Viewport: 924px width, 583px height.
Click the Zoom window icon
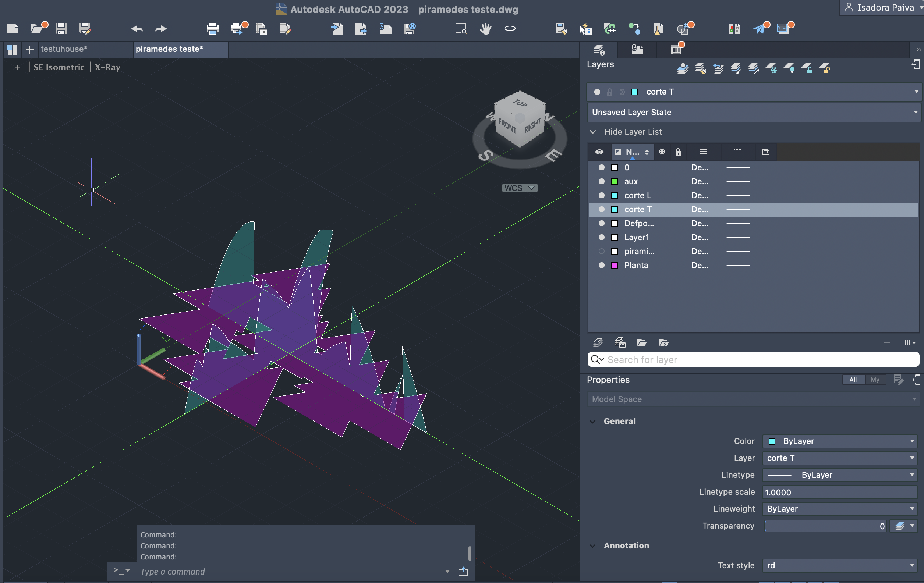(460, 28)
